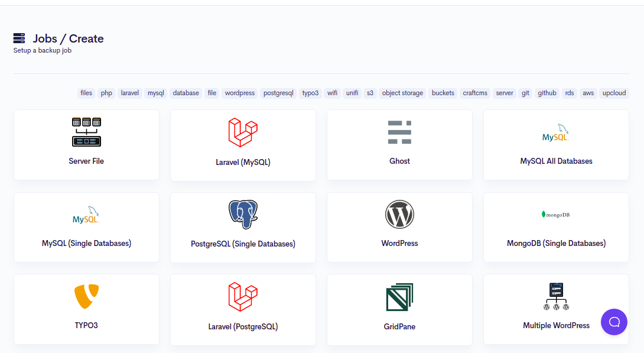Select the MySQL All Databases label
Screen dimensions: 644x353
click(x=556, y=161)
